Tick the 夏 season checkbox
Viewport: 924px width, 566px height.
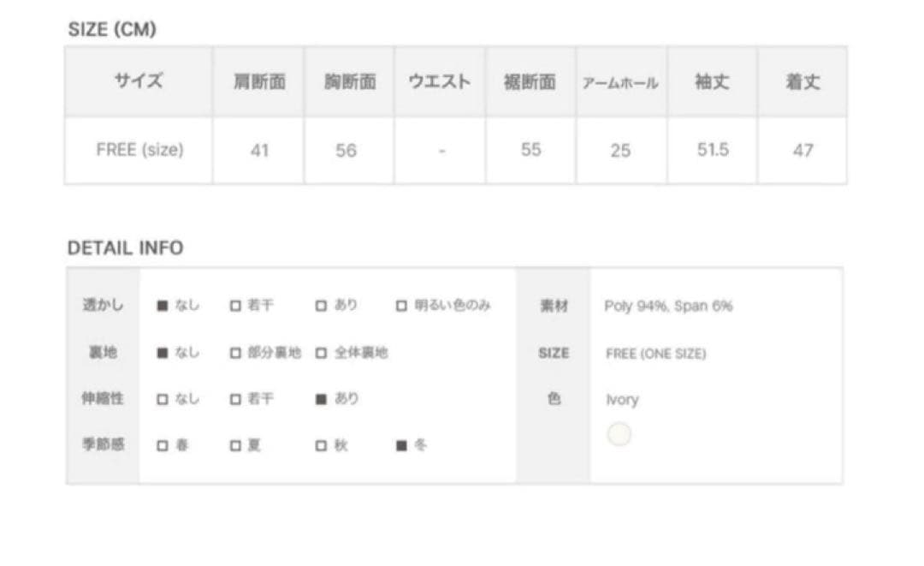(235, 445)
